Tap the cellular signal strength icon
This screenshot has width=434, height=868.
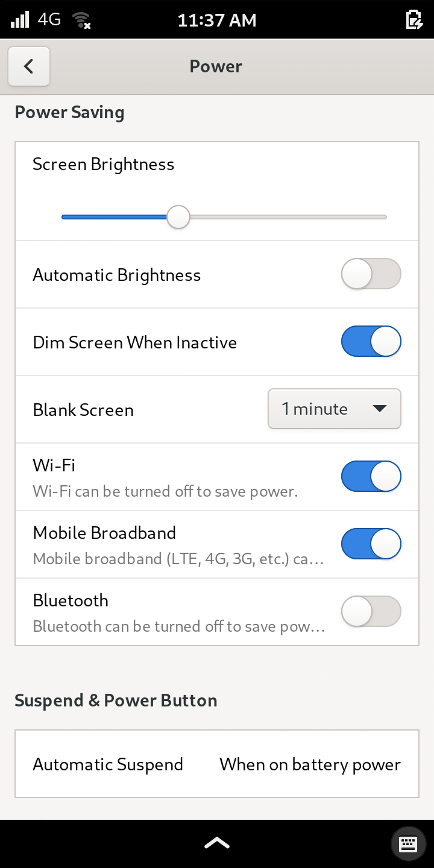pyautogui.click(x=20, y=19)
